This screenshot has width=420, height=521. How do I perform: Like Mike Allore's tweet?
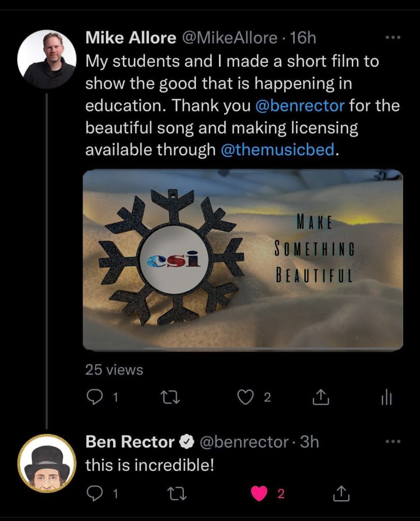pyautogui.click(x=246, y=397)
